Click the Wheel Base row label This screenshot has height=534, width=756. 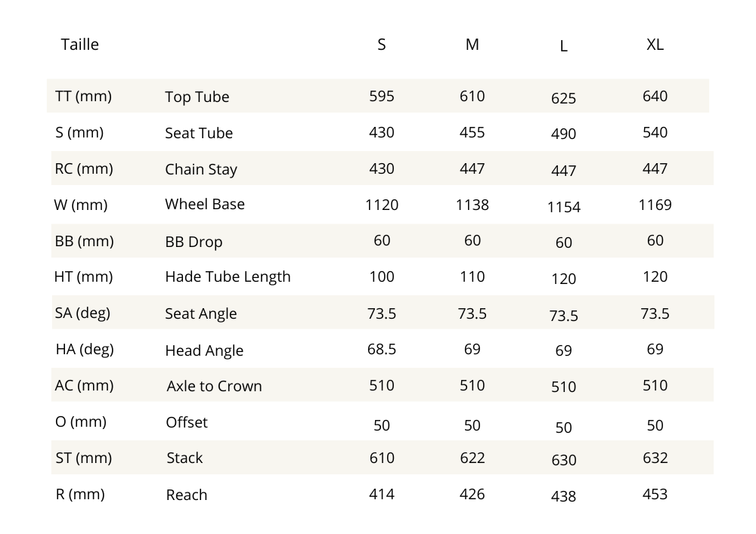205,204
